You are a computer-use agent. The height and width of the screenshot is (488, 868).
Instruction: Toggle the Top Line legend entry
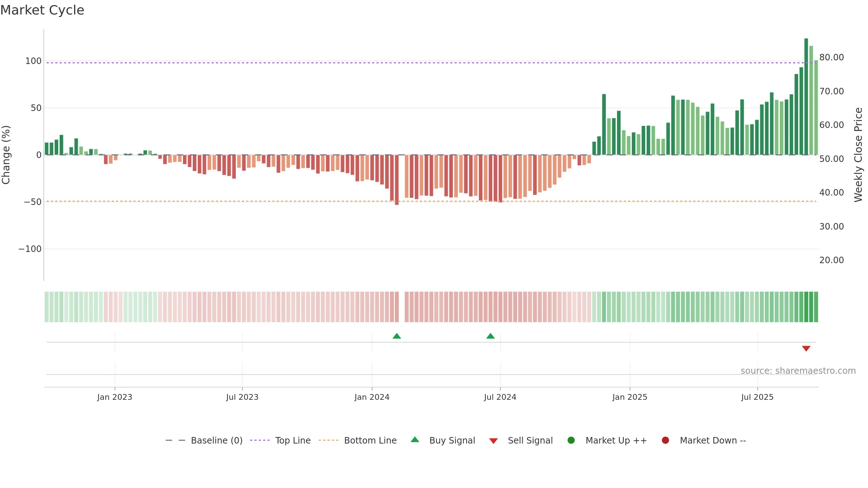click(x=280, y=440)
